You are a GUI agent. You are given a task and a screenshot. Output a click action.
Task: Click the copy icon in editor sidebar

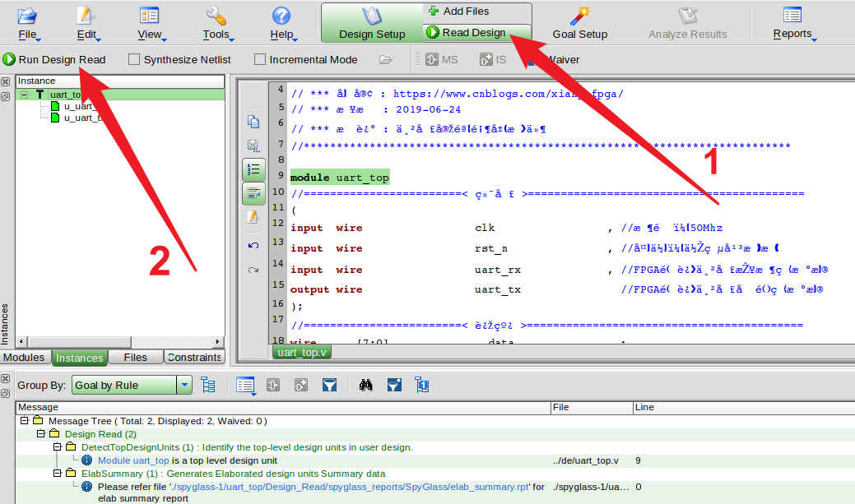[x=253, y=122]
